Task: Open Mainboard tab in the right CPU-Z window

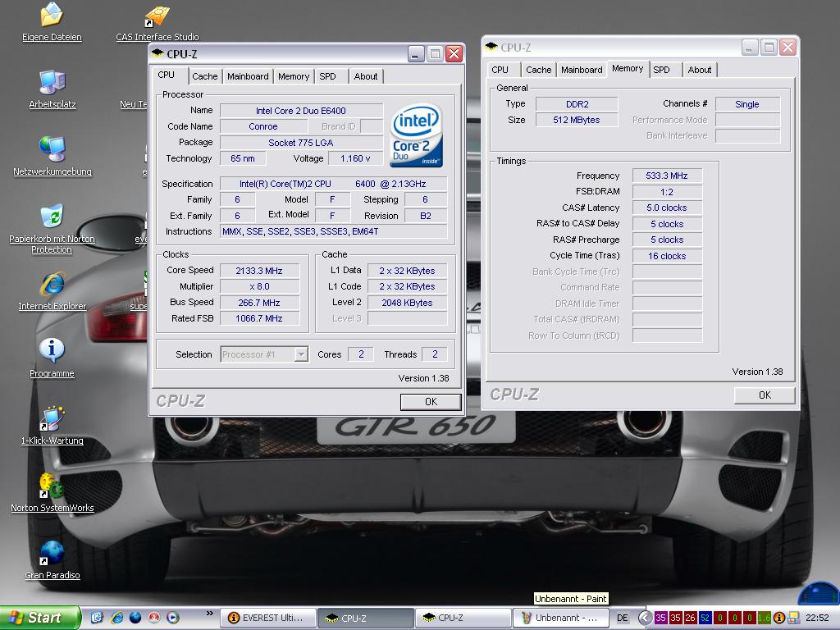Action: click(x=582, y=70)
